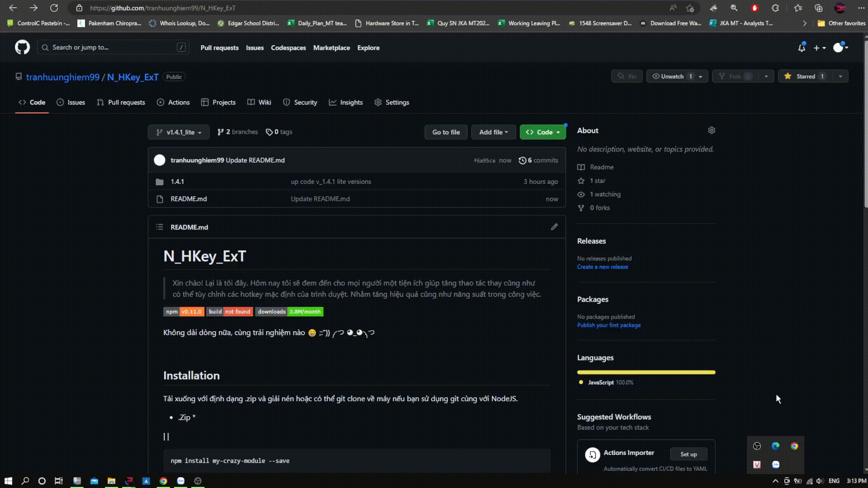Open the Wiki tab
868x488 pixels.
[259, 102]
